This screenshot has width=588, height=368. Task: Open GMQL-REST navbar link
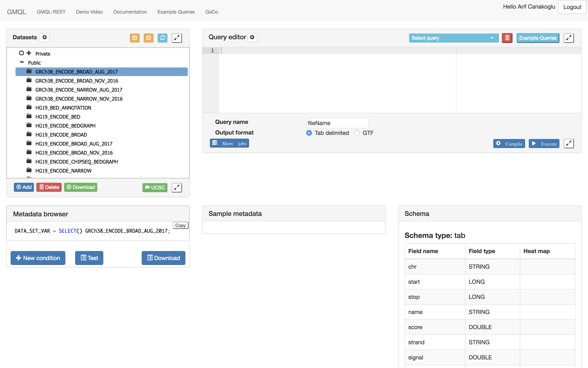click(51, 12)
